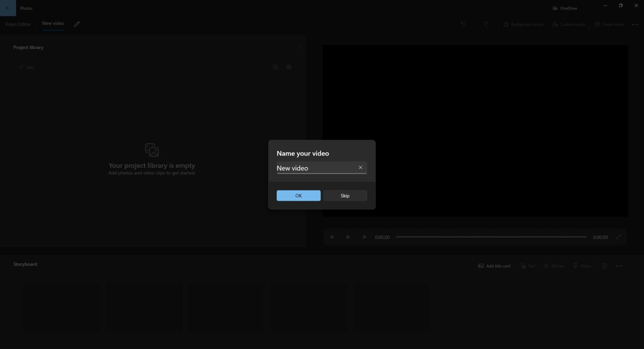Undo the last edit
Screen dimensions: 644x349
(x=463, y=24)
